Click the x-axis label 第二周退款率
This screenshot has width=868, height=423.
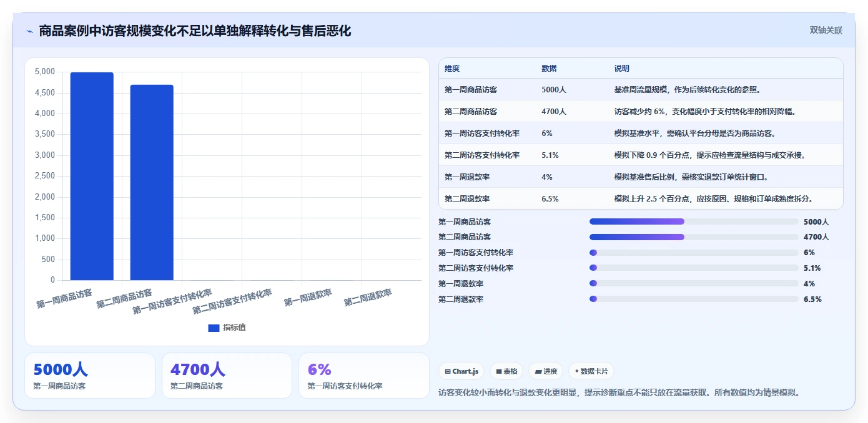(368, 298)
